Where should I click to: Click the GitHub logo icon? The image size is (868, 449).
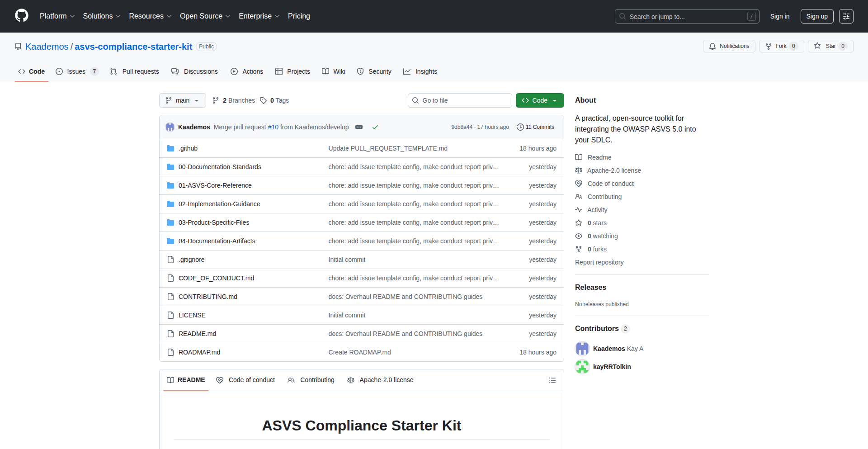click(x=22, y=16)
